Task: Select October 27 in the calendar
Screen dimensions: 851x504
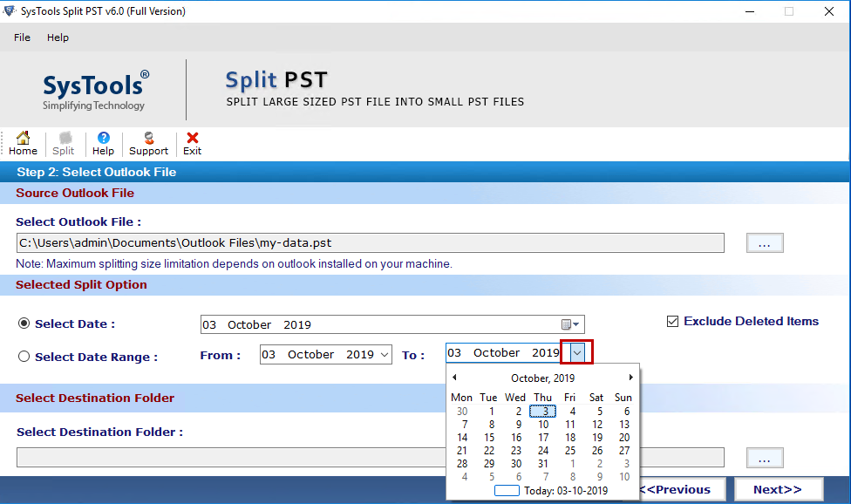Action: (x=624, y=450)
